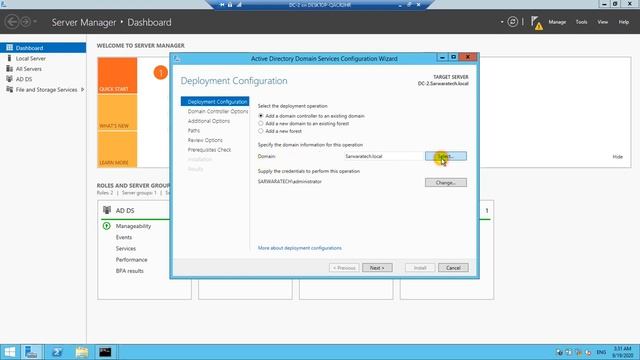640x360 pixels.
Task: Select Add a new domain to existing forest
Action: tap(260, 123)
